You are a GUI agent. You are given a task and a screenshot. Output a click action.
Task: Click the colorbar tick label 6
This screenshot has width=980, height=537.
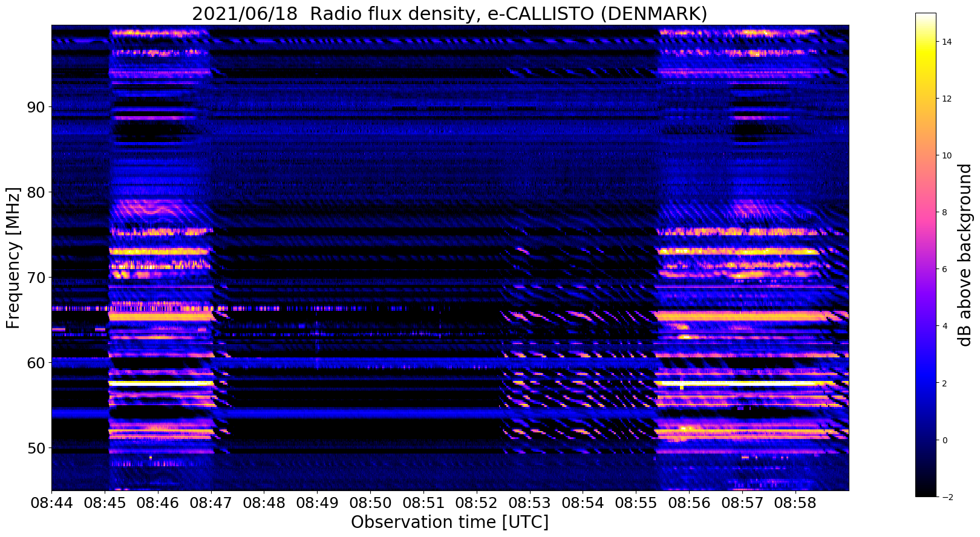click(x=944, y=269)
